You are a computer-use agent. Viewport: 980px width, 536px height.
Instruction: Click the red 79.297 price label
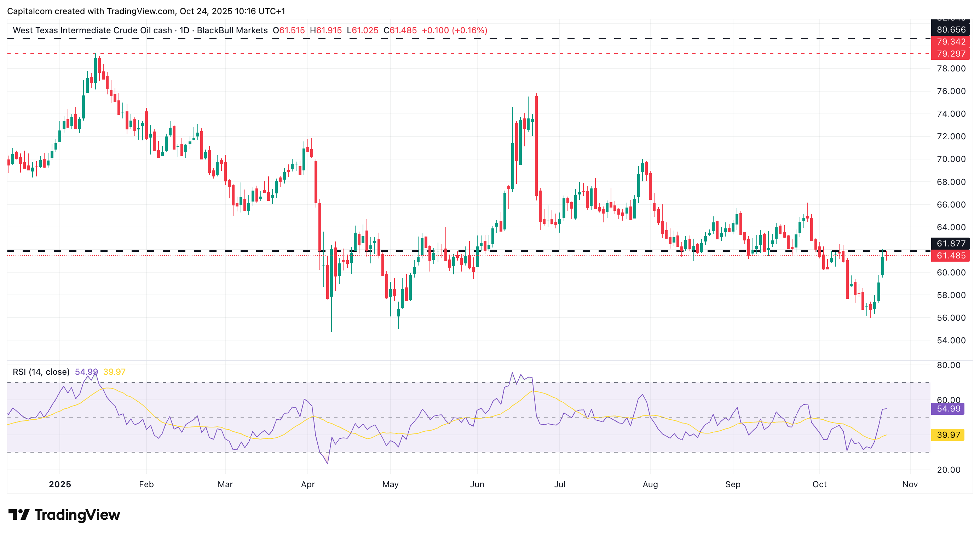tap(950, 54)
